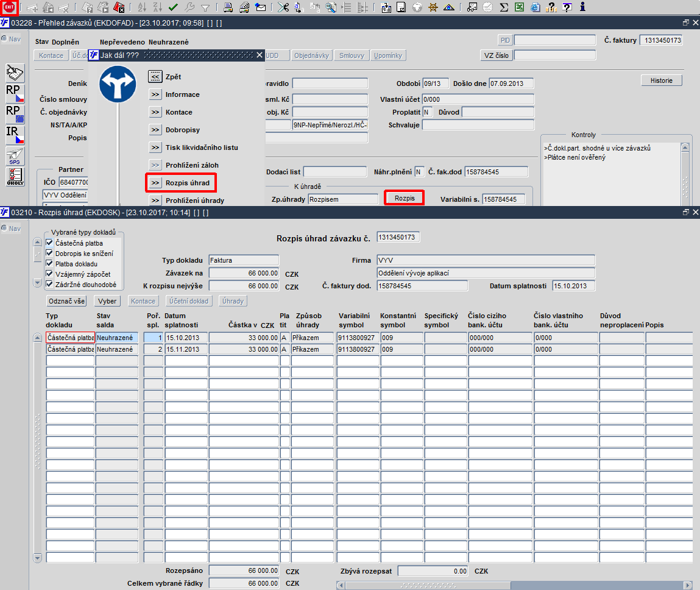Viewport: 700px width, 590px height.
Task: Click the printer toolbar icon
Action: [228, 7]
